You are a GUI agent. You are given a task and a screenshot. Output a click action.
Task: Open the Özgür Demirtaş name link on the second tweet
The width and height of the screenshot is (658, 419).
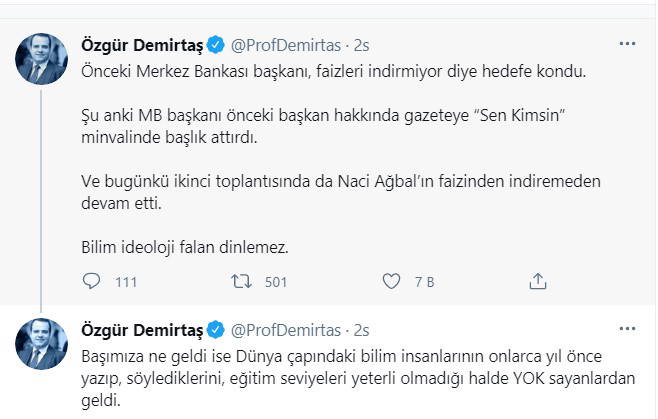[x=142, y=329]
